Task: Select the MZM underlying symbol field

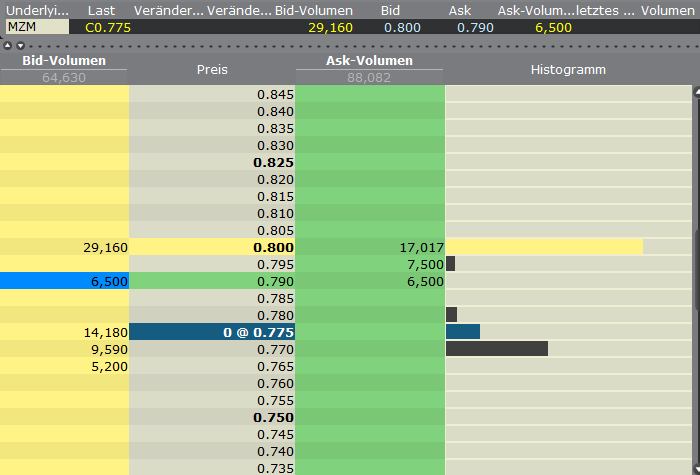Action: [37, 27]
